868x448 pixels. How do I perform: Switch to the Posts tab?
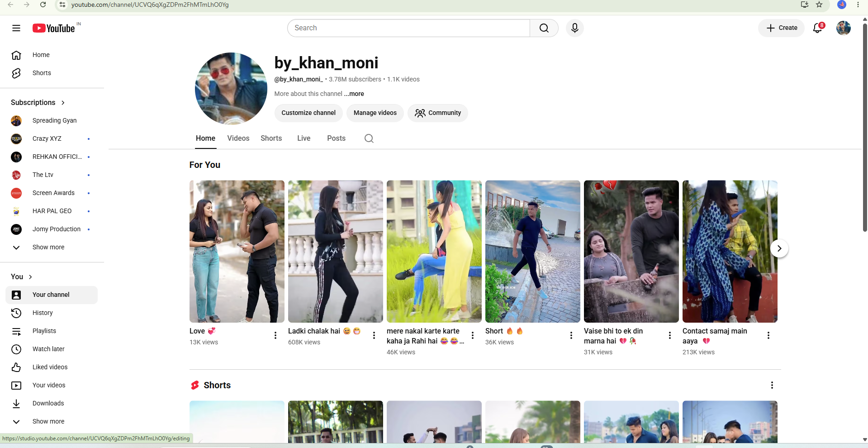[337, 138]
